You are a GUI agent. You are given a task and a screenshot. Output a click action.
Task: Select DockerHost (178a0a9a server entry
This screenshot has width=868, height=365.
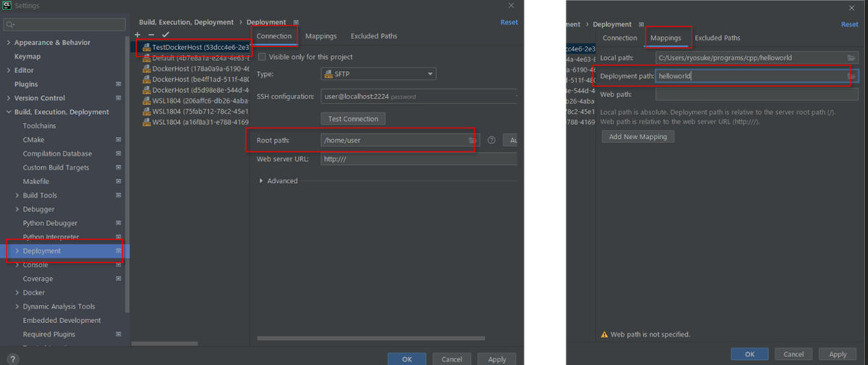[x=195, y=69]
